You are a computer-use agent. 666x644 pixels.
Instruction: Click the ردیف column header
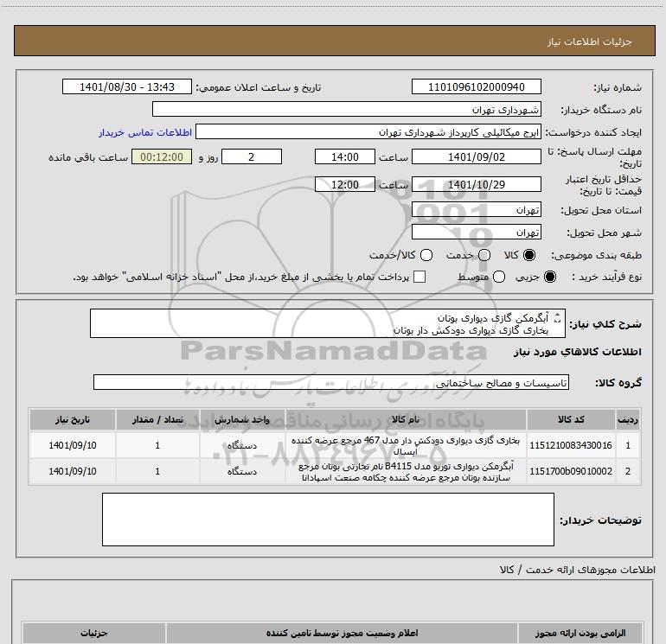click(627, 419)
